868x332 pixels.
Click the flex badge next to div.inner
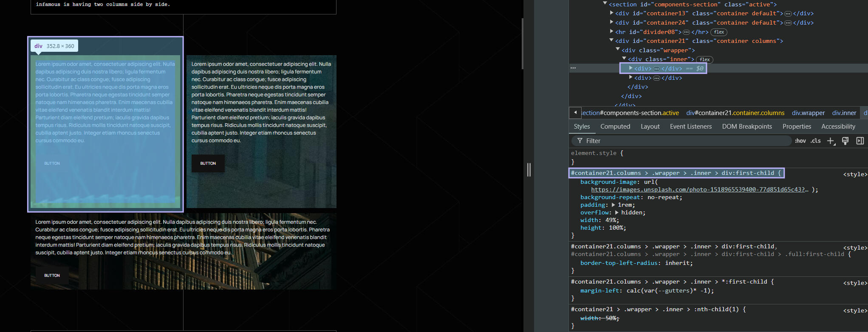pos(704,59)
